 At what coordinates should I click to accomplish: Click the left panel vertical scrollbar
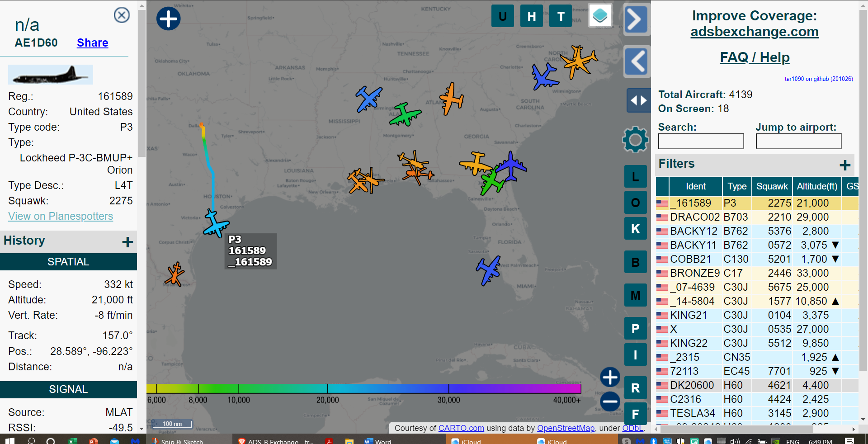click(x=142, y=84)
